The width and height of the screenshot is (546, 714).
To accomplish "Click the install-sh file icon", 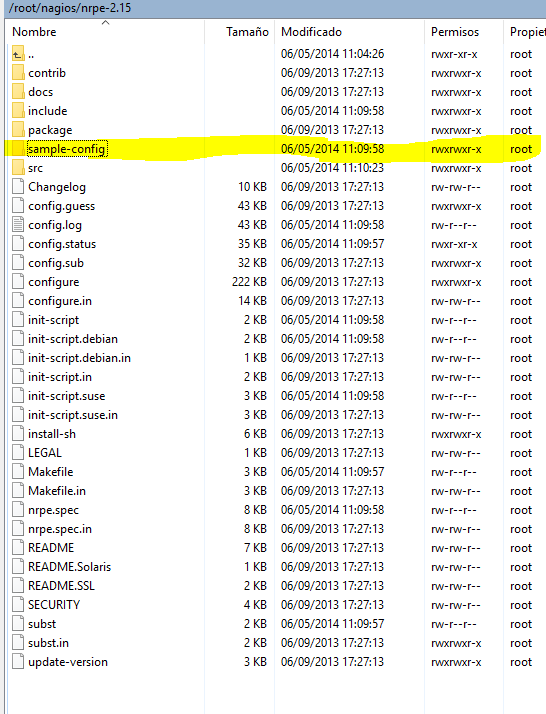I will pyautogui.click(x=18, y=434).
